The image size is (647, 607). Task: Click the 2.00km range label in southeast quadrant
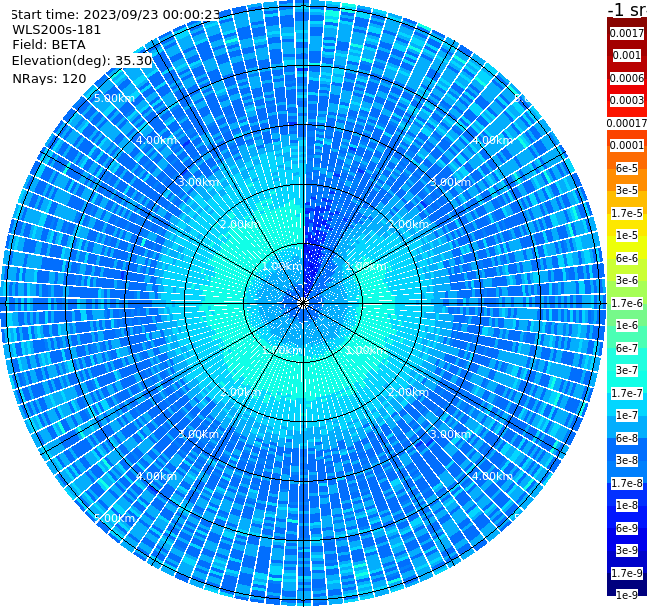click(x=408, y=392)
